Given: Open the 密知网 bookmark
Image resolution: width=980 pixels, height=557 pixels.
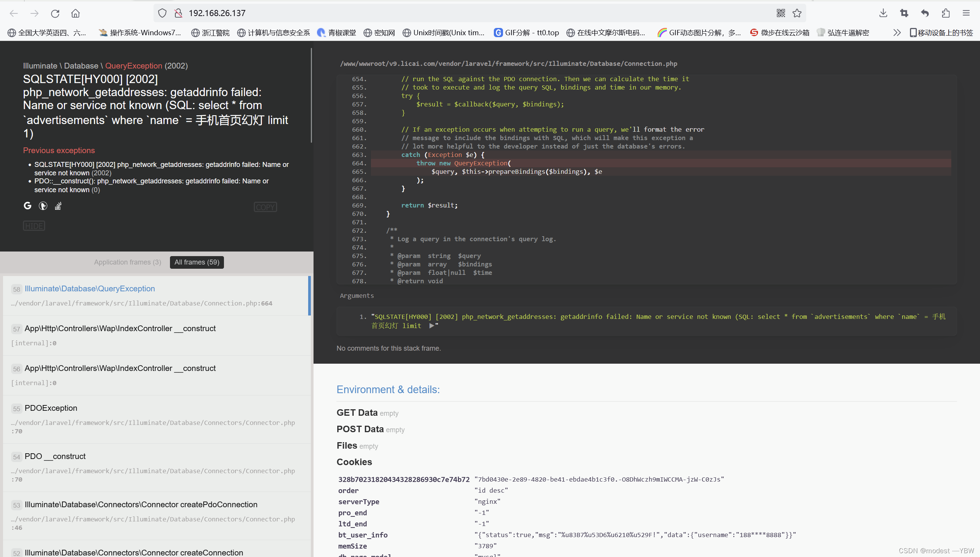Looking at the screenshot, I should 379,33.
